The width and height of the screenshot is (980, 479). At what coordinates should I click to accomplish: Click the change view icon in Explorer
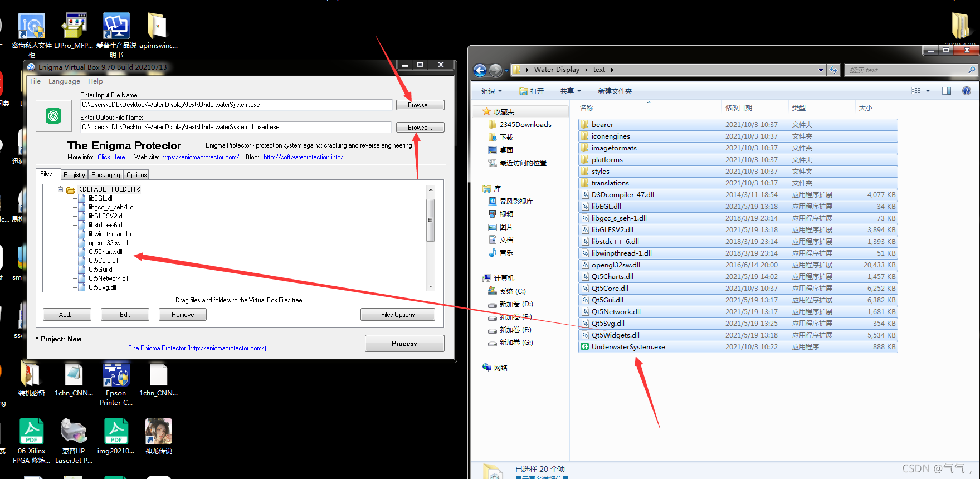(915, 91)
